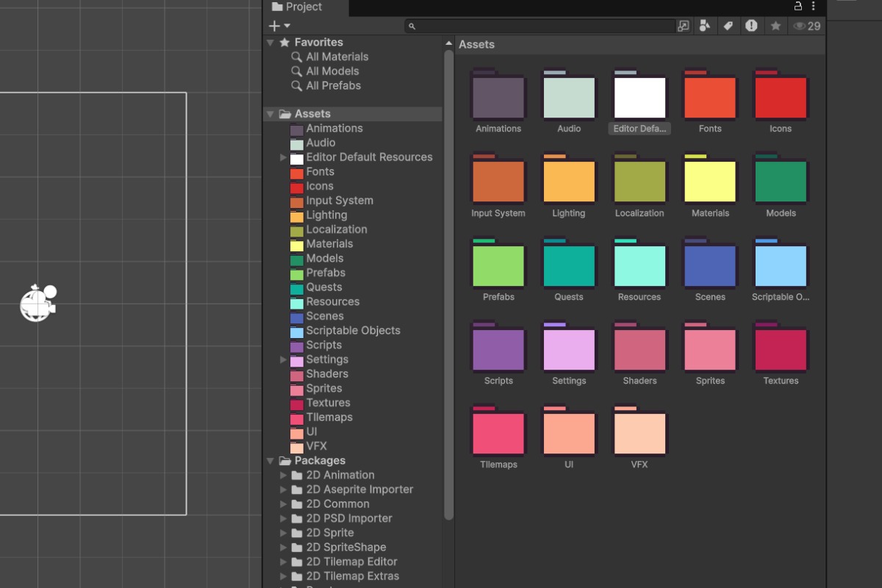Click the Search by Type filter icon
Viewport: 882px width, 588px height.
[705, 26]
